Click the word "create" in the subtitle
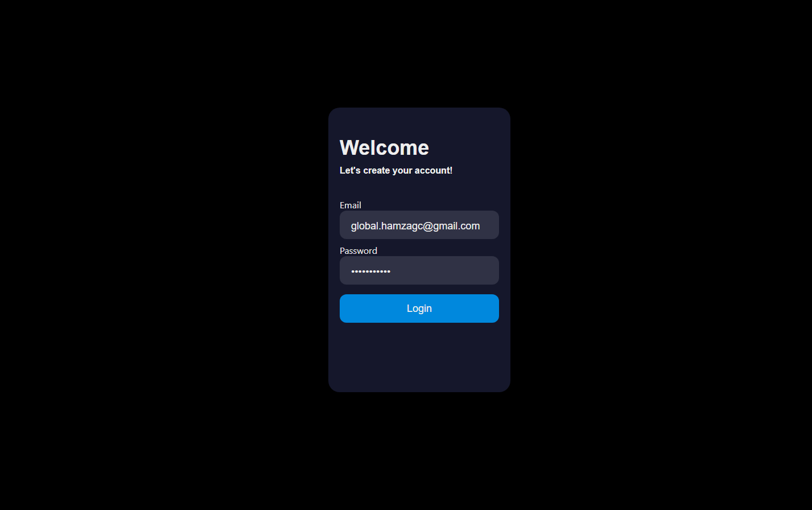 pyautogui.click(x=377, y=170)
